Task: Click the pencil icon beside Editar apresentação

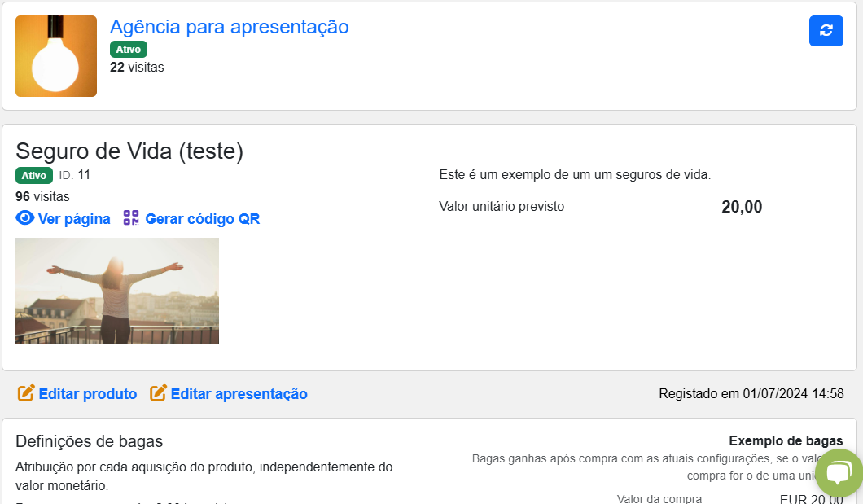Action: tap(158, 392)
